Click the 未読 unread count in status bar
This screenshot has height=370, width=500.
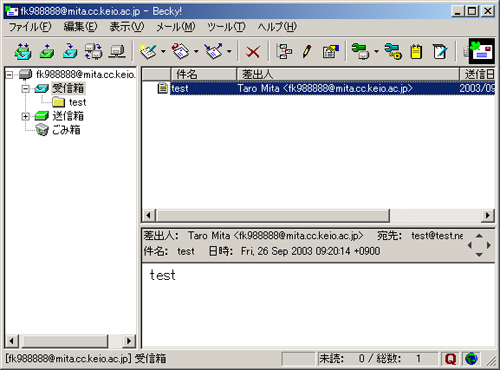point(342,359)
